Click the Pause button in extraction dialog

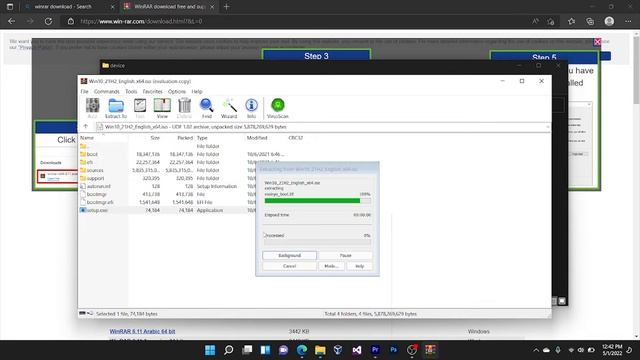tap(345, 255)
